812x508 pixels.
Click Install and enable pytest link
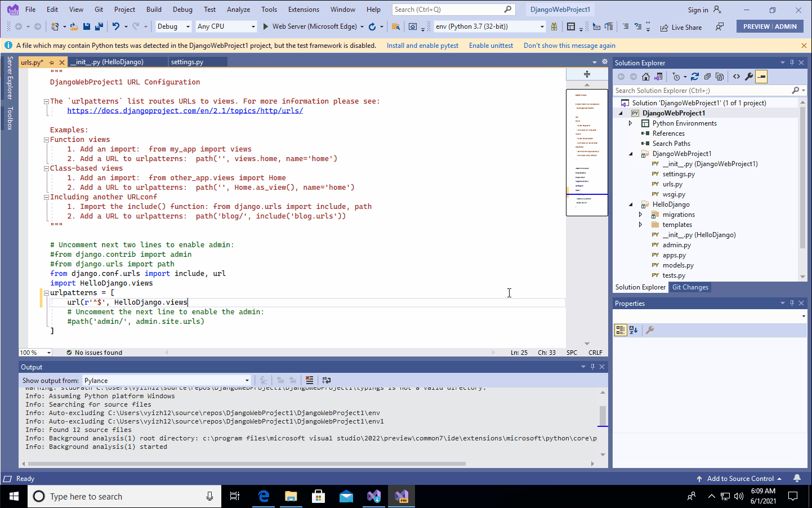pyautogui.click(x=422, y=45)
